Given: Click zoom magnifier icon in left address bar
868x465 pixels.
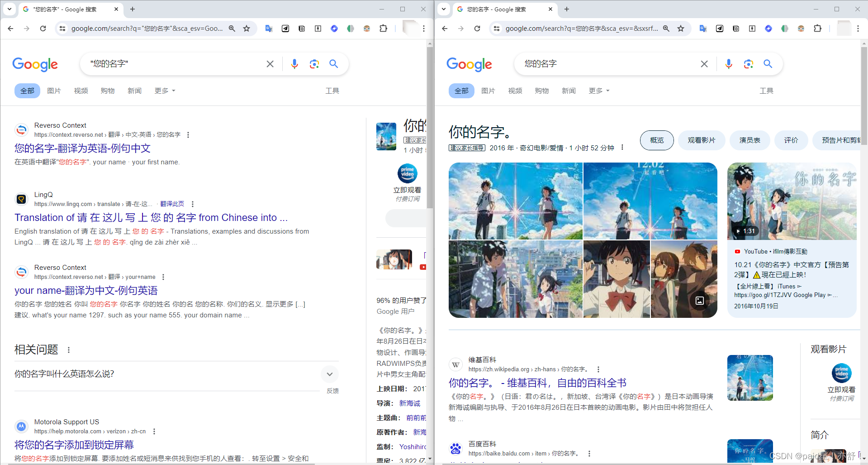Looking at the screenshot, I should tap(232, 29).
